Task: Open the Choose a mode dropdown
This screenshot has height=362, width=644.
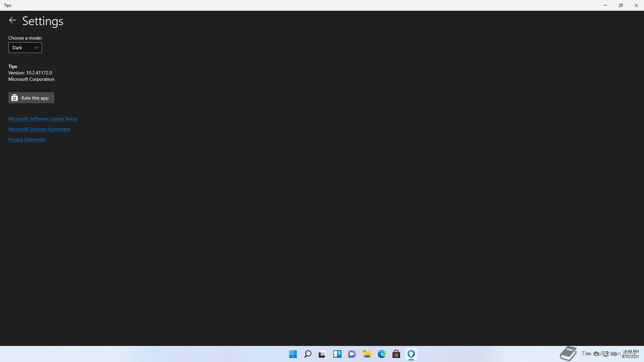Action: point(25,48)
